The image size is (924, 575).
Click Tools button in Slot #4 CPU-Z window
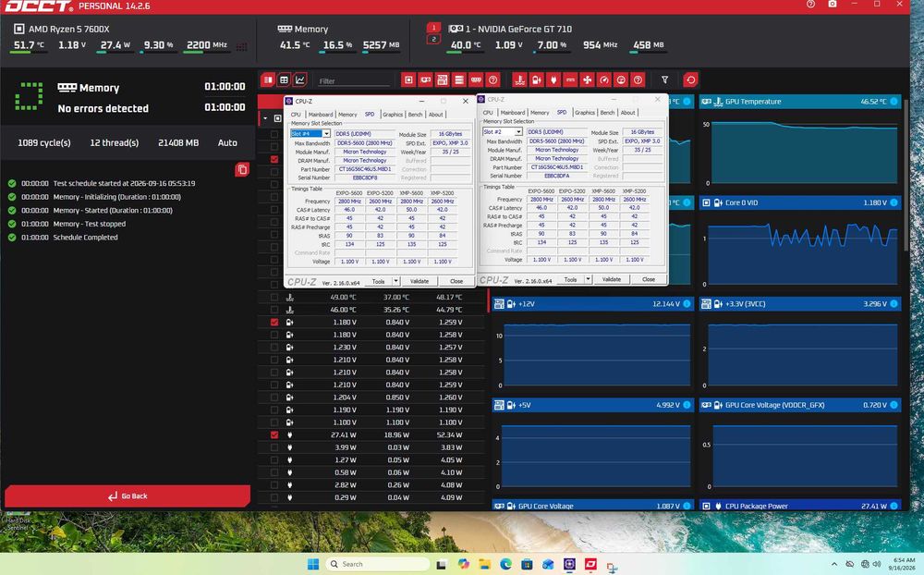[378, 281]
